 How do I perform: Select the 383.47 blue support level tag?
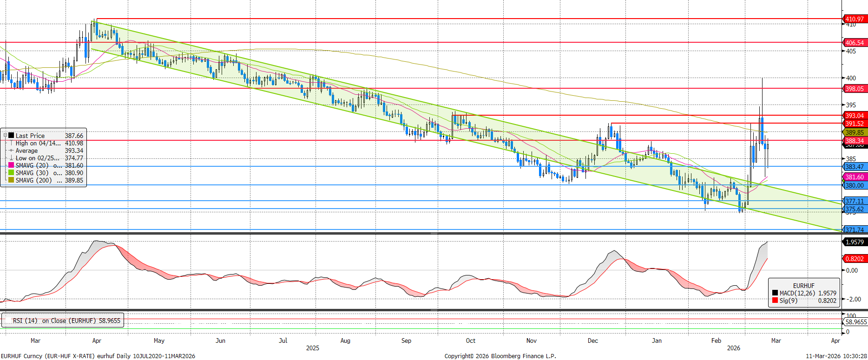coord(854,167)
